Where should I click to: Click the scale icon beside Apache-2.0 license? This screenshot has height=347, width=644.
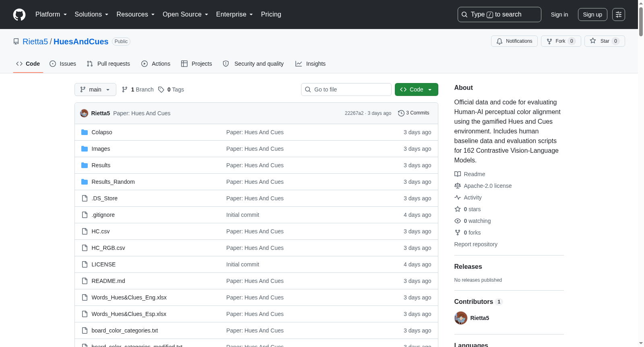point(458,186)
